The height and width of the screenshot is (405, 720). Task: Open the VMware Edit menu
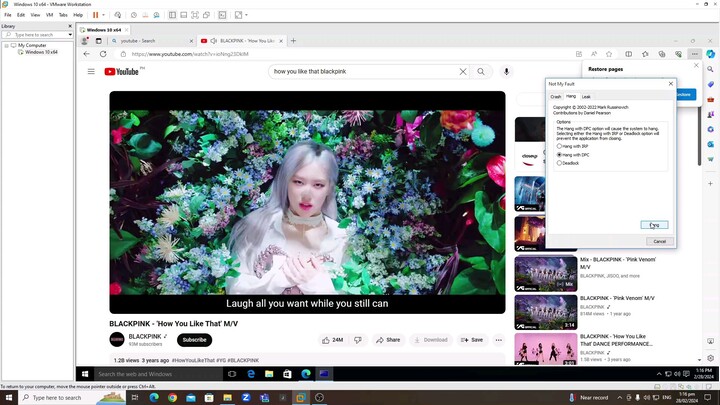point(21,15)
